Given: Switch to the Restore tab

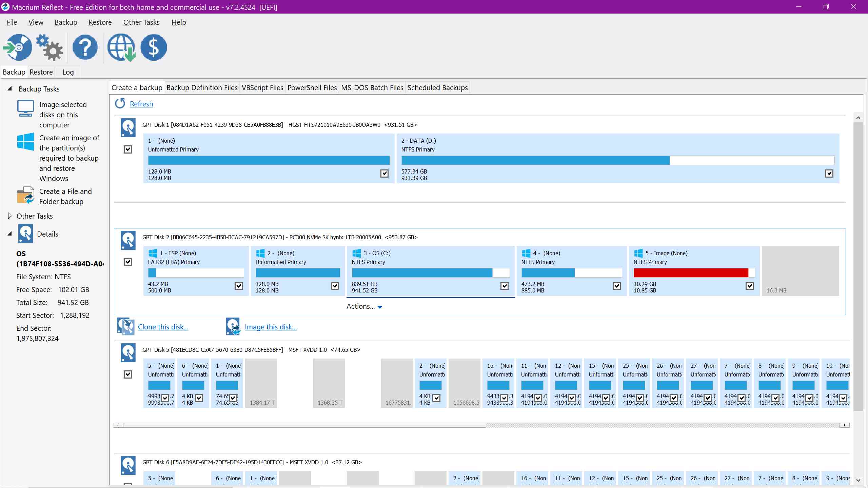Looking at the screenshot, I should 41,72.
